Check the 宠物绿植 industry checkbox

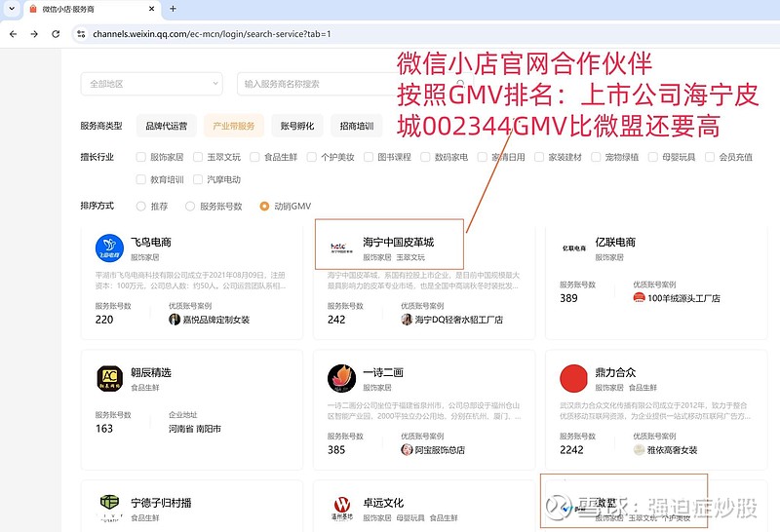(596, 157)
